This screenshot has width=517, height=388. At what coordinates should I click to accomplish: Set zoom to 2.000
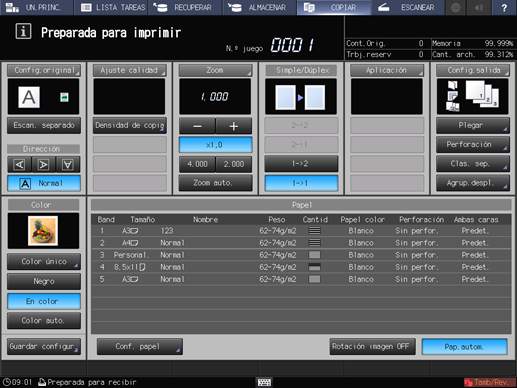pyautogui.click(x=234, y=164)
